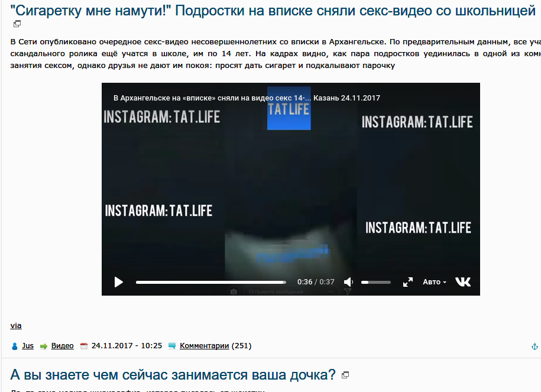Click the 0:36 / 0:37 time display
Image resolution: width=541 pixels, height=392 pixels.
[x=316, y=282]
